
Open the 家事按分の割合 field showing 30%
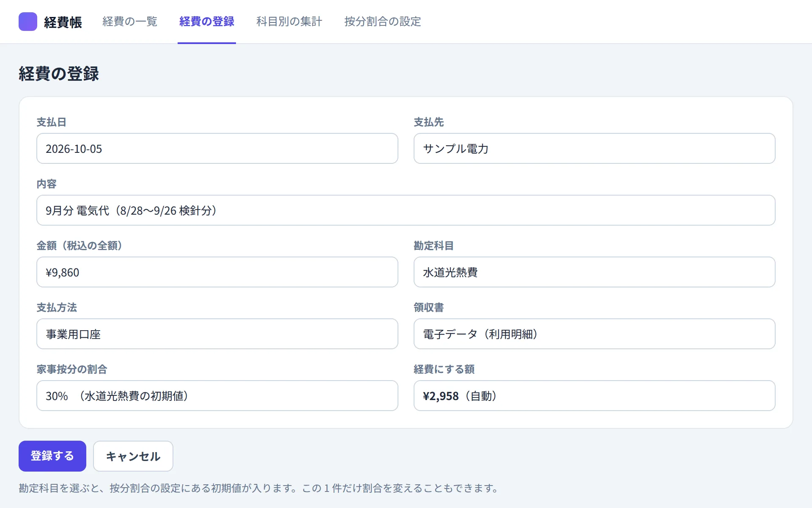tap(217, 396)
